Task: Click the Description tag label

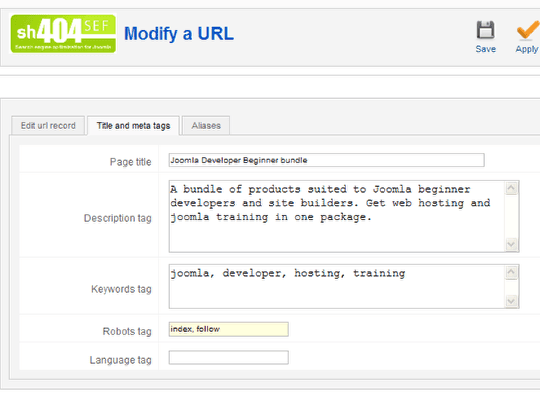Action: pos(118,218)
